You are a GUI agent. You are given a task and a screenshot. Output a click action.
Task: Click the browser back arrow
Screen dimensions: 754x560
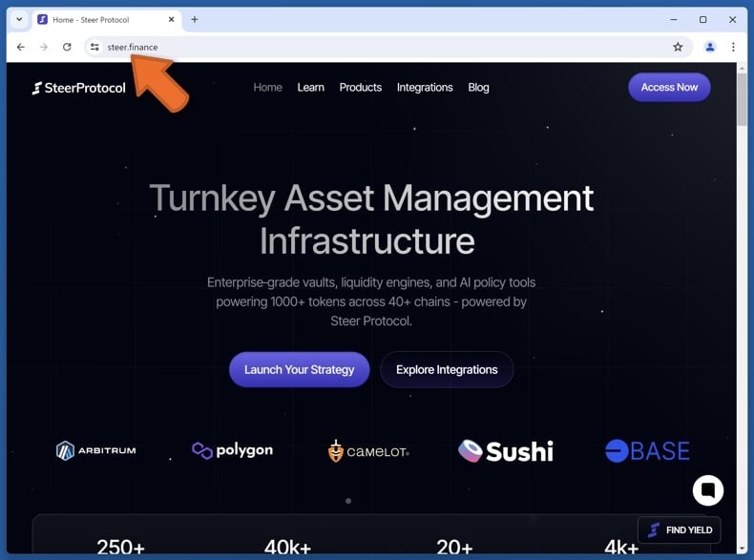point(21,47)
